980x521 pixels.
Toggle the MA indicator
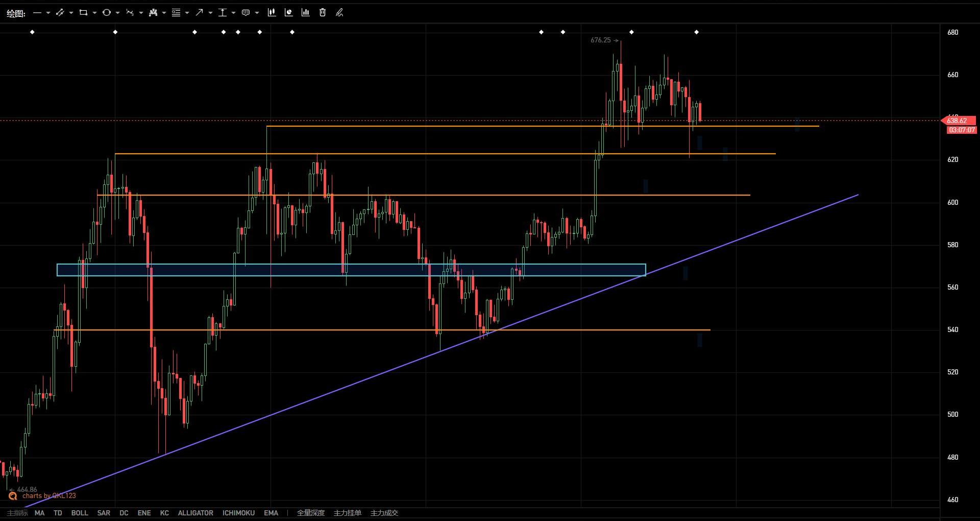click(39, 513)
